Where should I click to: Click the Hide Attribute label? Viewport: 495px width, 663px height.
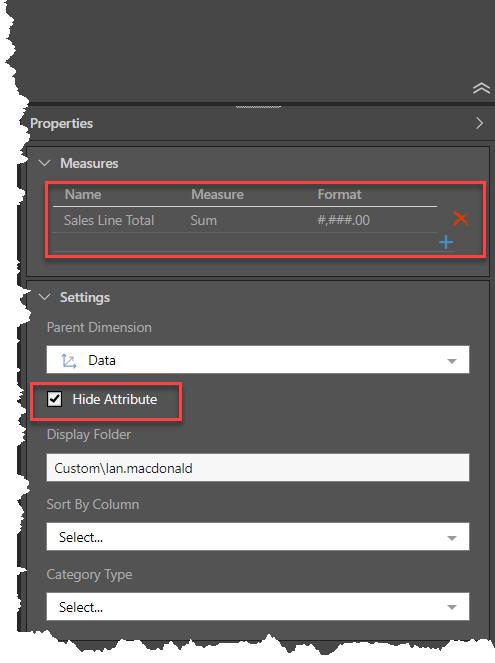coord(115,399)
